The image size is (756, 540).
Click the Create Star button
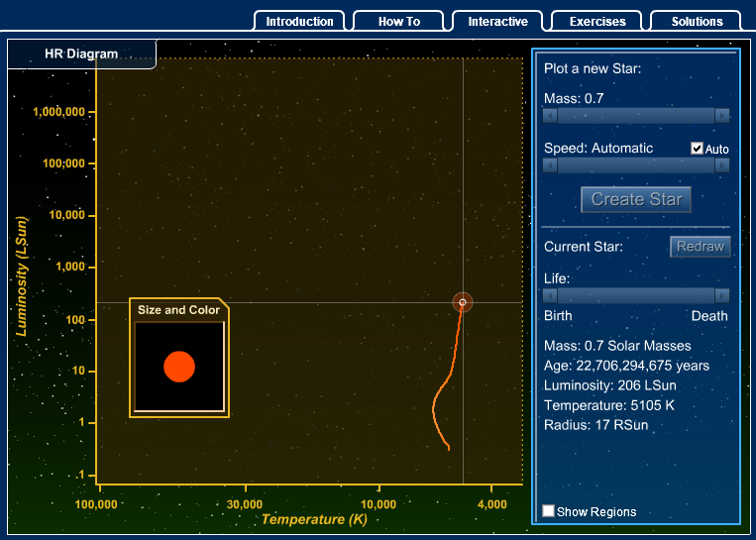pos(636,199)
